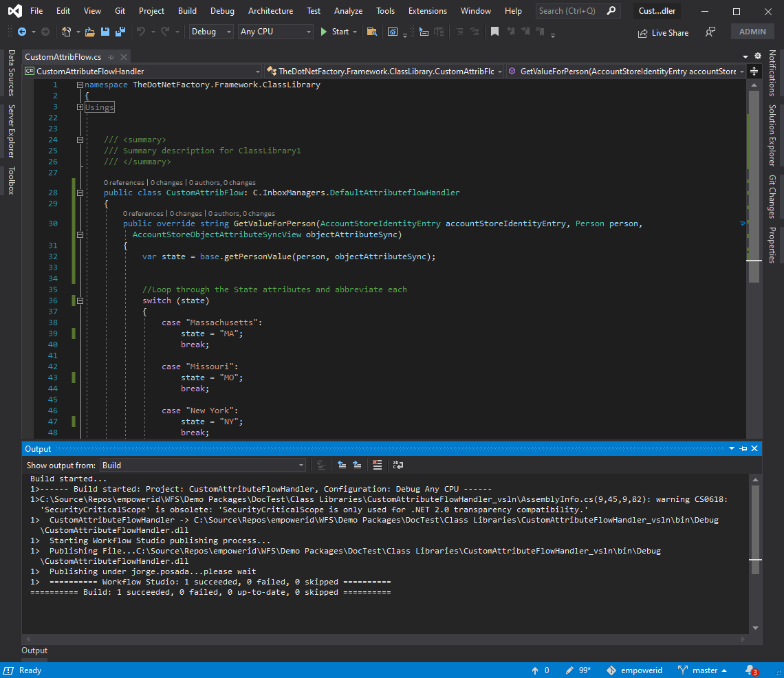
Task: Collapse the CustomAttribFlow class outline box
Action: [x=80, y=193]
